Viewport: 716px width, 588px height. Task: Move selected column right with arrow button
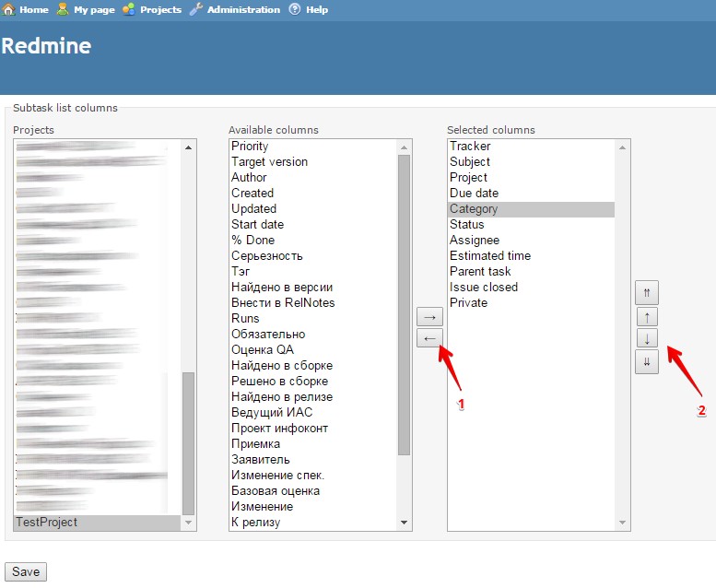coord(429,317)
